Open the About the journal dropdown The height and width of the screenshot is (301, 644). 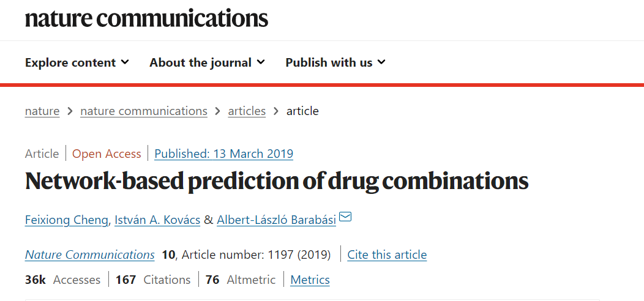pyautogui.click(x=207, y=62)
